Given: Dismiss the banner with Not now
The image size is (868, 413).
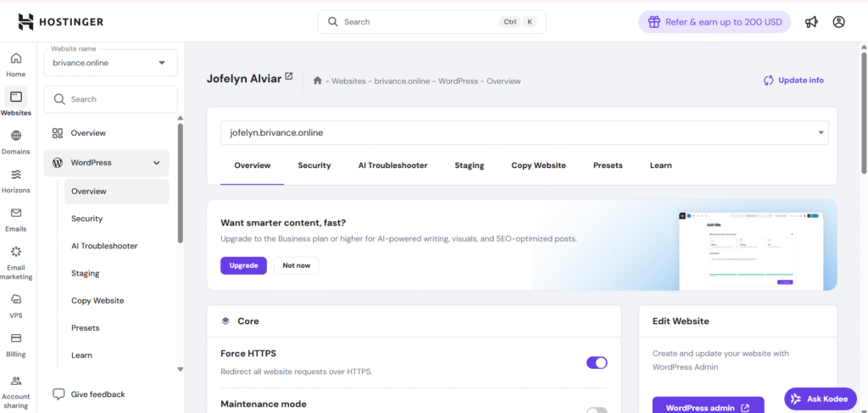Looking at the screenshot, I should pos(296,265).
